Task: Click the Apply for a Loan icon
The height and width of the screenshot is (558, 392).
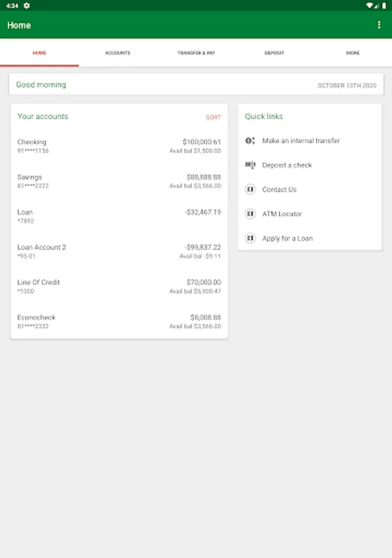Action: point(250,238)
